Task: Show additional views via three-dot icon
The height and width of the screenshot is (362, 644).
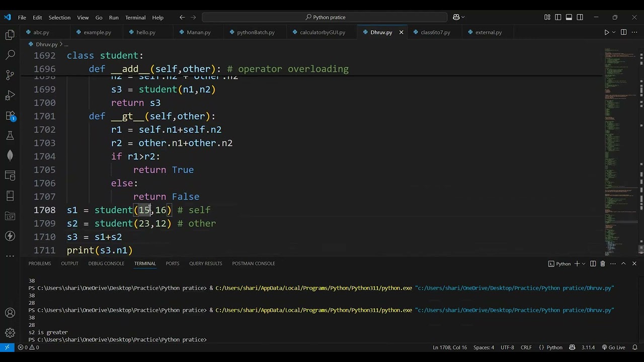Action: (x=10, y=256)
